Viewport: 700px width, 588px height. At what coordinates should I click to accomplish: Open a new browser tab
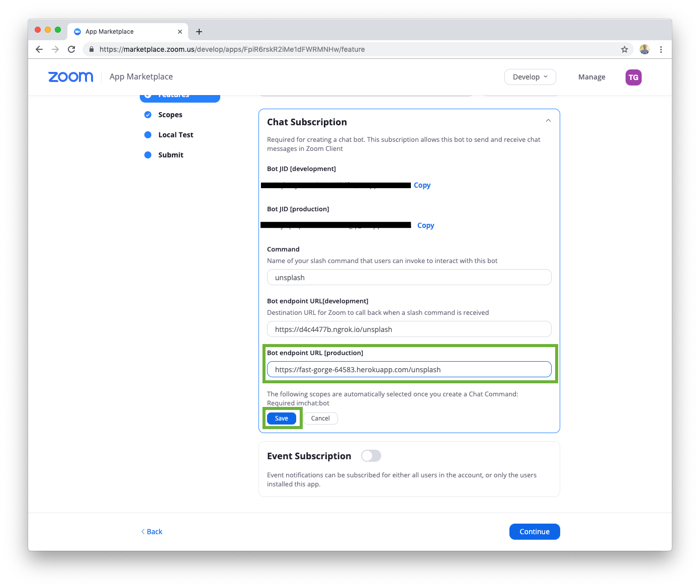pos(199,32)
